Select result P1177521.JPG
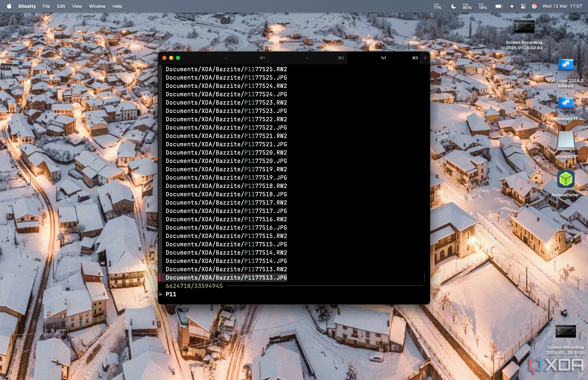The height and width of the screenshot is (380, 588). click(226, 144)
